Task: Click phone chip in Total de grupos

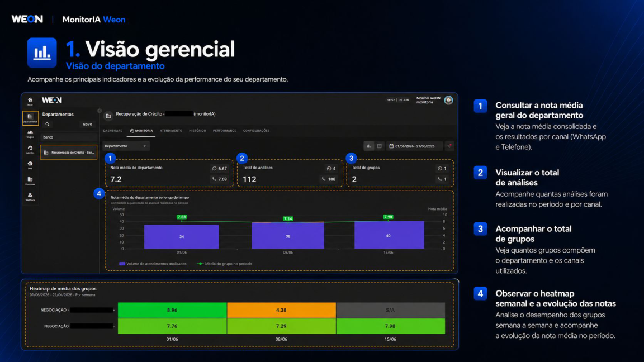Action: [x=442, y=179]
